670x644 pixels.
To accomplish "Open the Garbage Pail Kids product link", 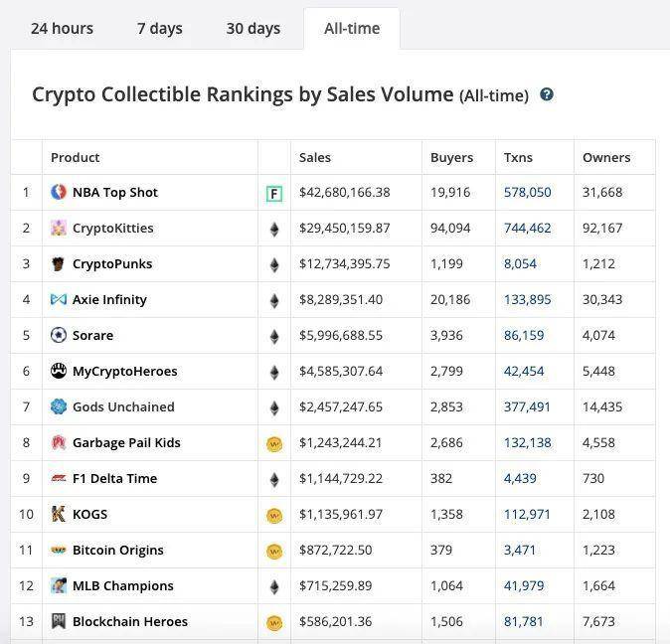I will [x=126, y=443].
